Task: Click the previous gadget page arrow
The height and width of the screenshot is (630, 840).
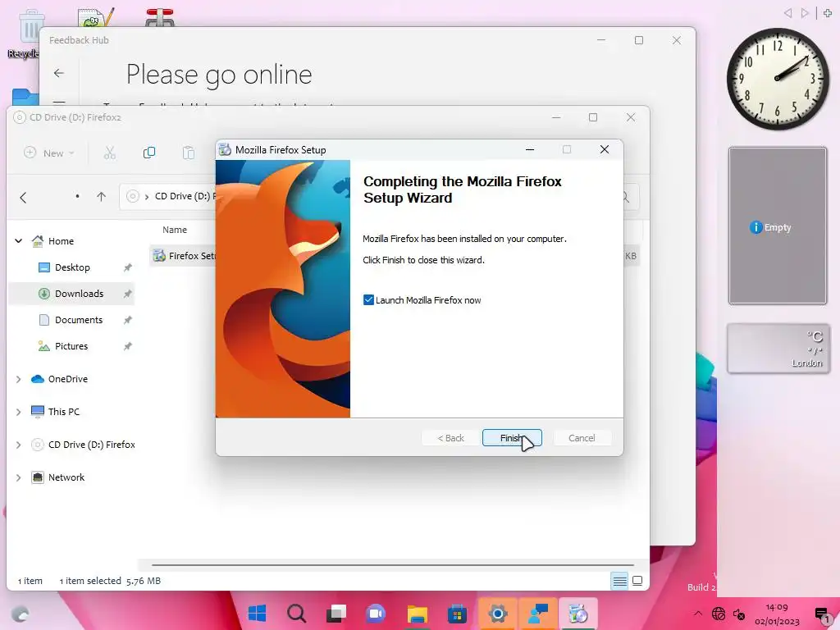Action: (787, 12)
